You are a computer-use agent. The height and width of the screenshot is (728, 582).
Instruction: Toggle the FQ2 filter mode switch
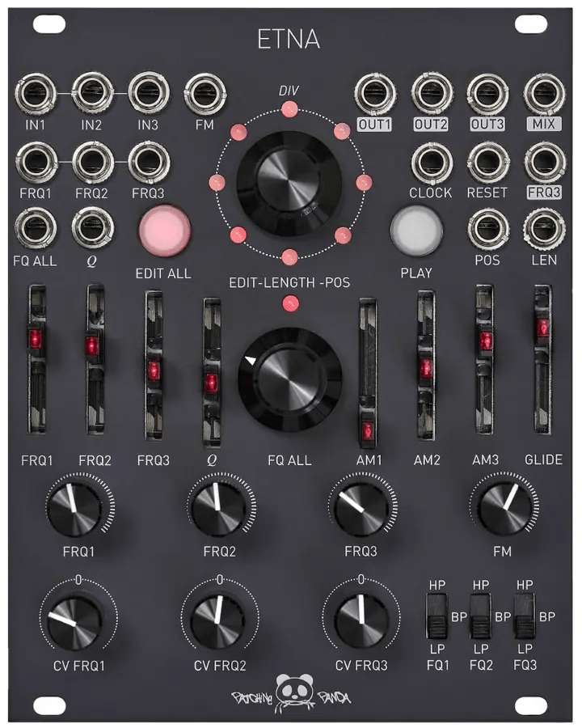click(480, 616)
